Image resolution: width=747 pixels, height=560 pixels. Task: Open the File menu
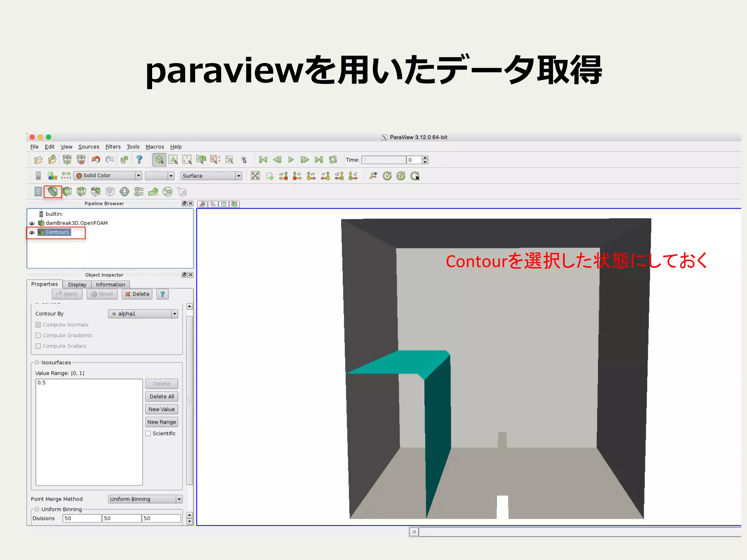tap(34, 147)
